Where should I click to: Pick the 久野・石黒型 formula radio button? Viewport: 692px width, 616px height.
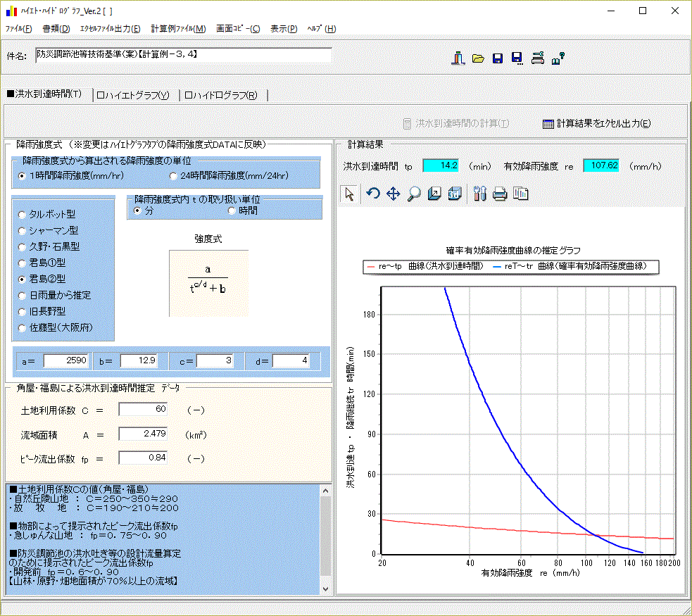pos(24,246)
